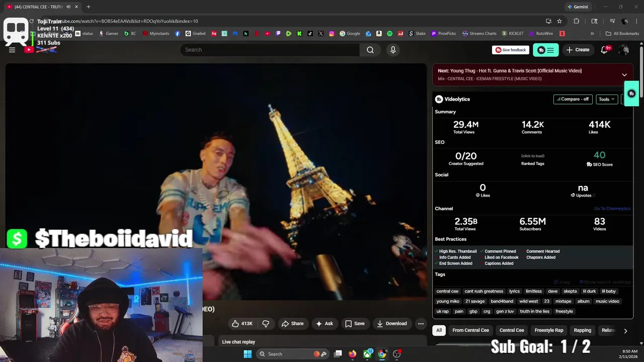This screenshot has height=362, width=644.
Task: Dislike the video with thumbs down
Action: point(266,324)
